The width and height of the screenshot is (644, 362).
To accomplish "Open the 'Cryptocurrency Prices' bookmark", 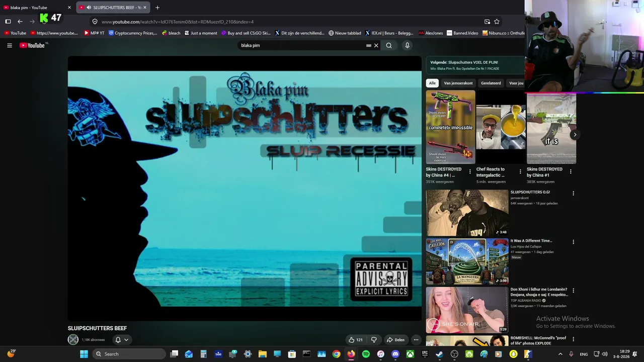I will coord(133,33).
